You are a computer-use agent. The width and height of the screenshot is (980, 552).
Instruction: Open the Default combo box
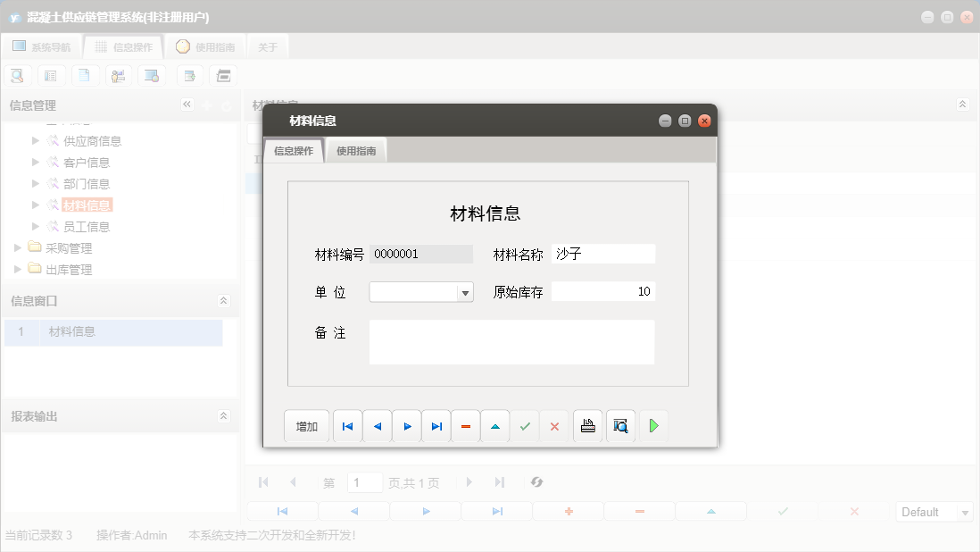click(x=934, y=512)
